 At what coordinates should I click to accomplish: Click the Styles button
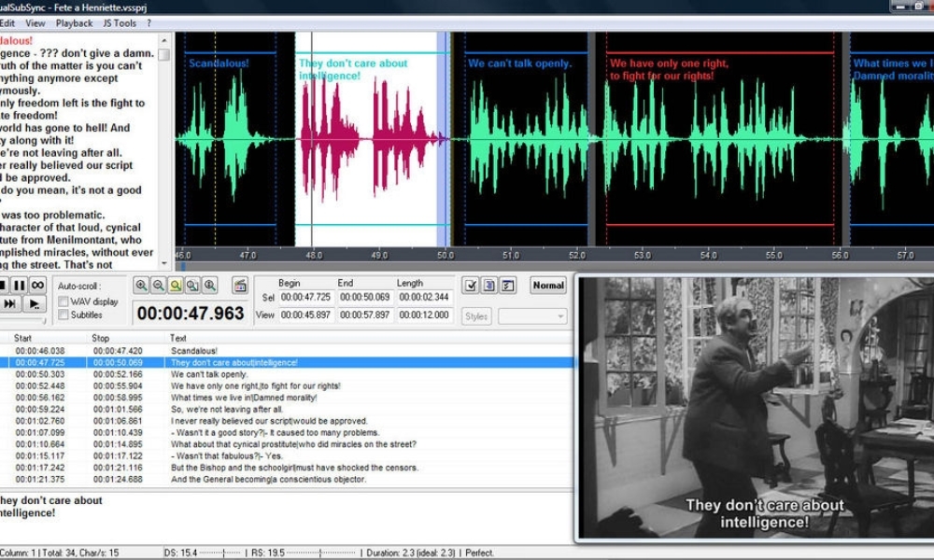[x=476, y=316]
